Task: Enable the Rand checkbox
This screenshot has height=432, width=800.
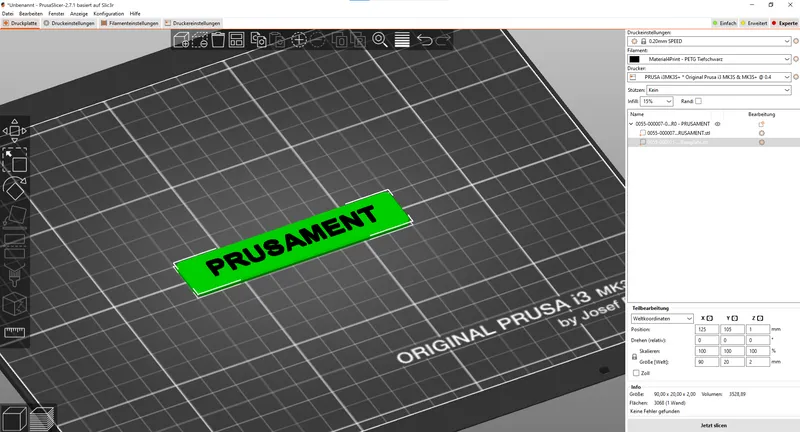Action: 698,101
